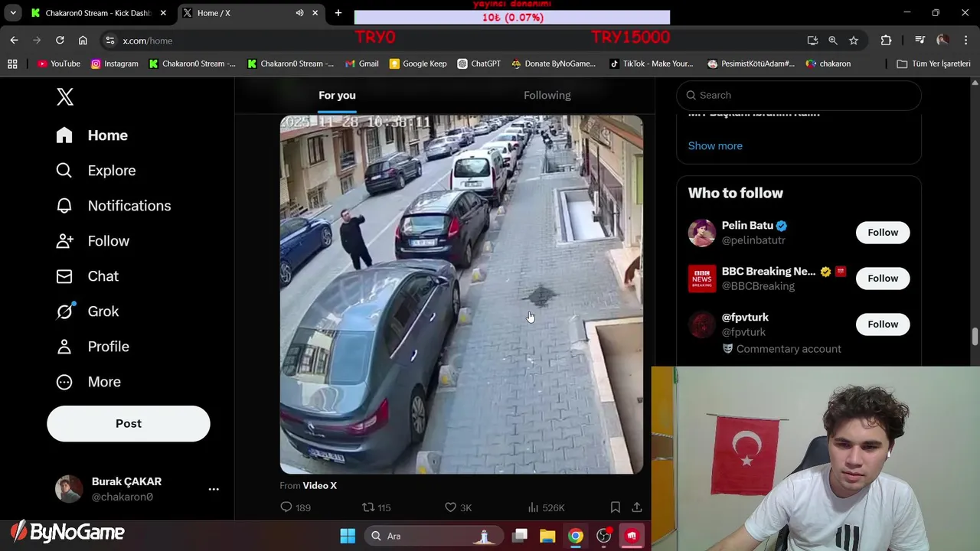Open Notifications in the sidebar
The height and width of the screenshot is (551, 980).
113,206
